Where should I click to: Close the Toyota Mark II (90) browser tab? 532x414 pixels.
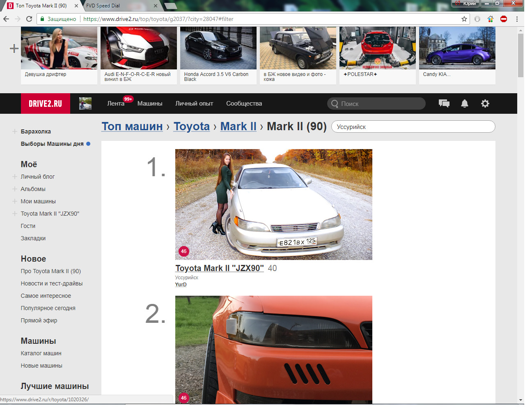click(76, 6)
